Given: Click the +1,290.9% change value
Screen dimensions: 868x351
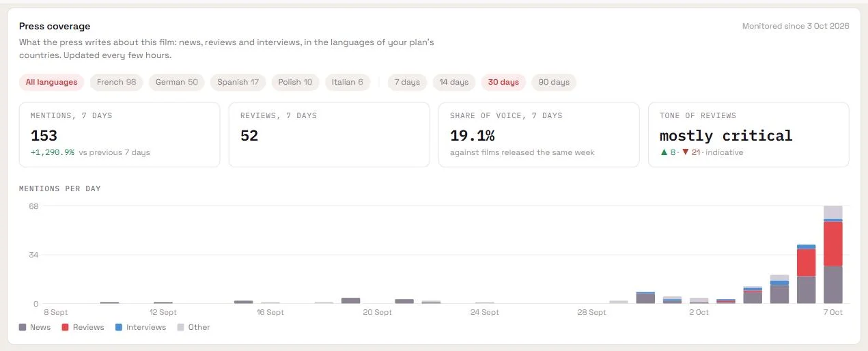Looking at the screenshot, I should point(53,152).
